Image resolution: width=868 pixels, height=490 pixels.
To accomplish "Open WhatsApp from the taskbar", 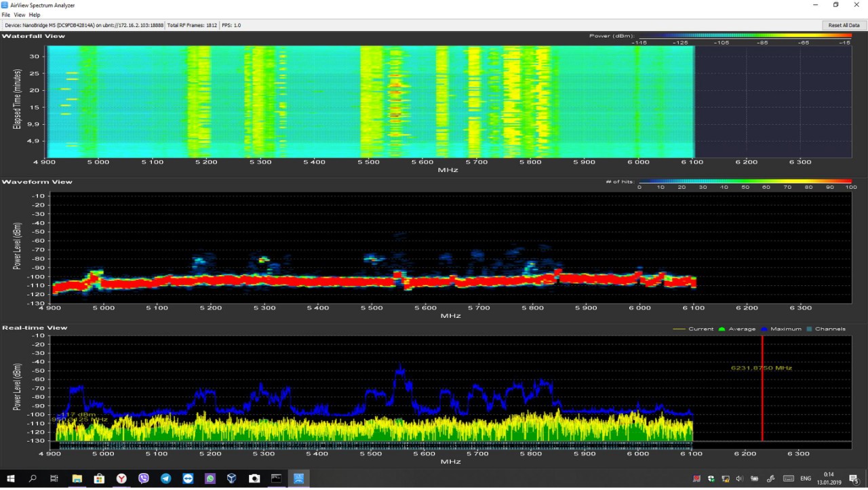I will 210,478.
